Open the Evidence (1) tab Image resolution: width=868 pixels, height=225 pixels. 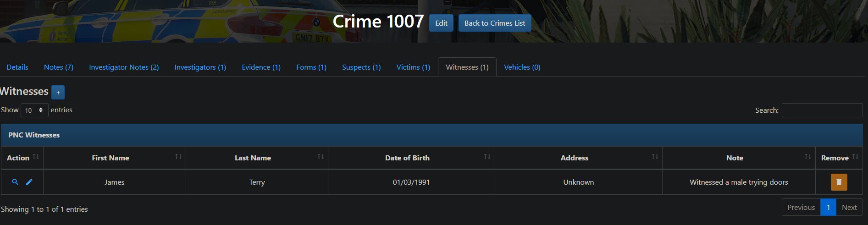point(261,67)
